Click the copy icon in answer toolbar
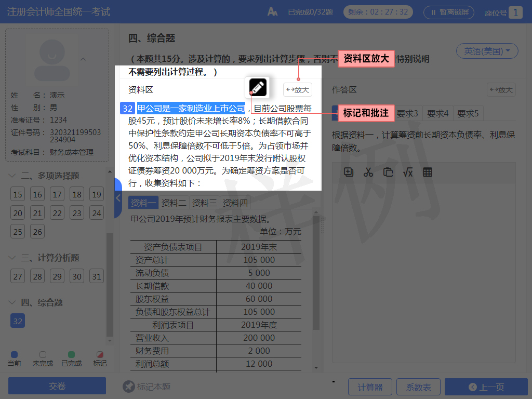 coord(349,172)
